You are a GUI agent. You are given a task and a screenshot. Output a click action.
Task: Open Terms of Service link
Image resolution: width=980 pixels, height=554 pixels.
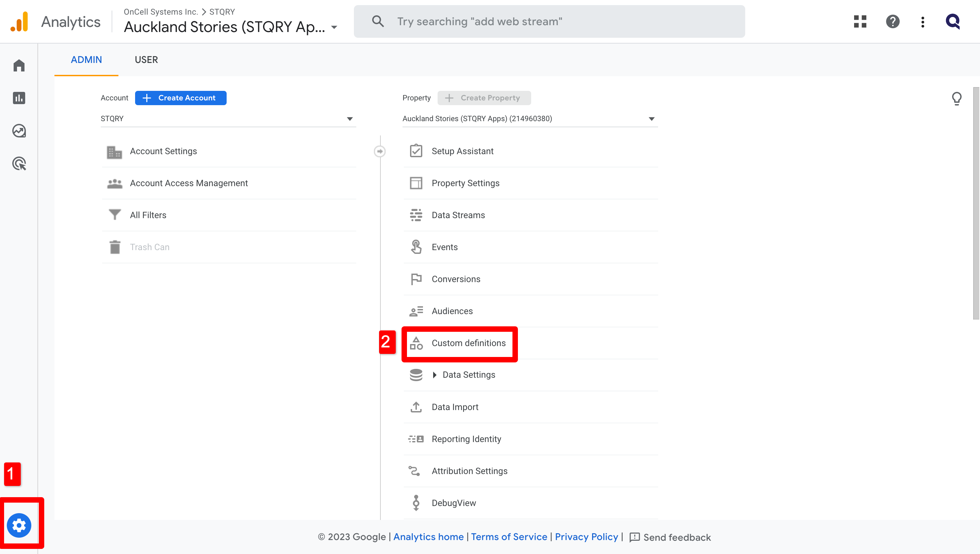coord(509,537)
